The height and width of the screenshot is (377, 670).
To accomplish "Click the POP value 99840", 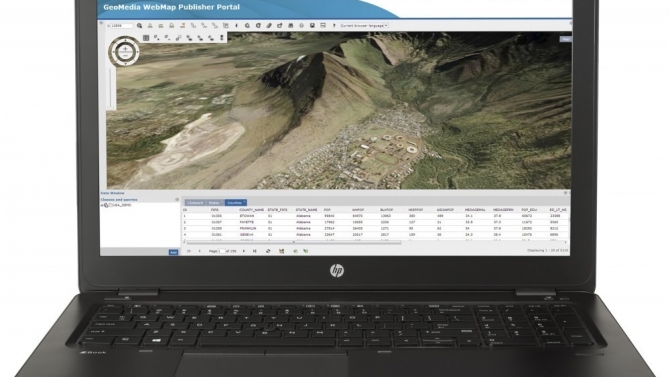I will coord(329,216).
